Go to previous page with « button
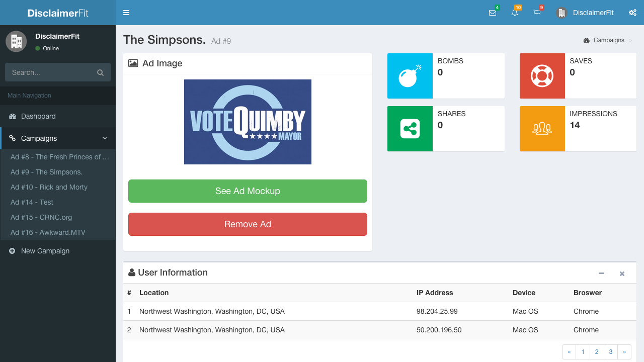 569,352
